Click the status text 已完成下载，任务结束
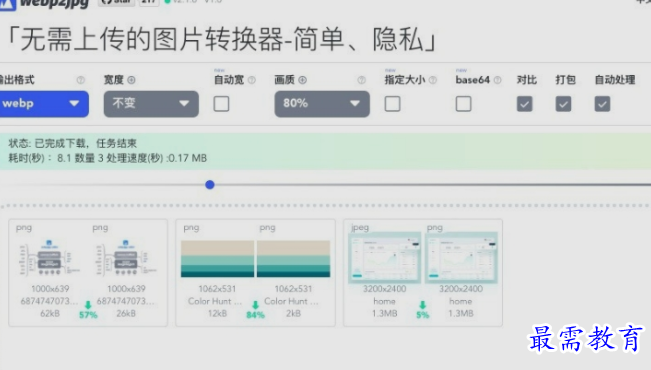 pyautogui.click(x=85, y=144)
